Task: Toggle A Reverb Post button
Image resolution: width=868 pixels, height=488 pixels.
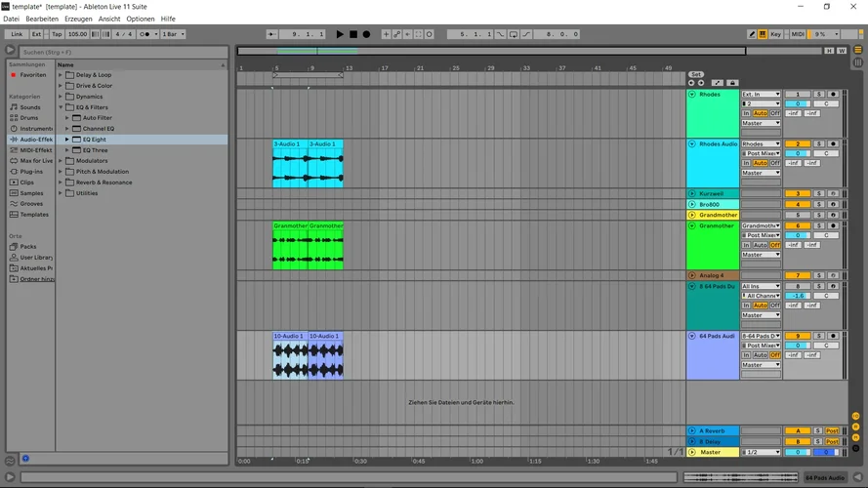Action: 832,430
